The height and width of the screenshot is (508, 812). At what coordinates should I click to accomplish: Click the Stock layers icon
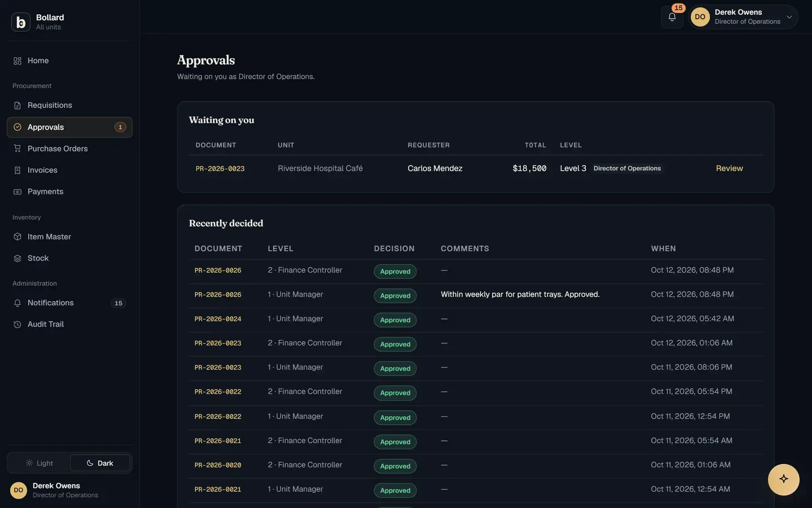[17, 258]
